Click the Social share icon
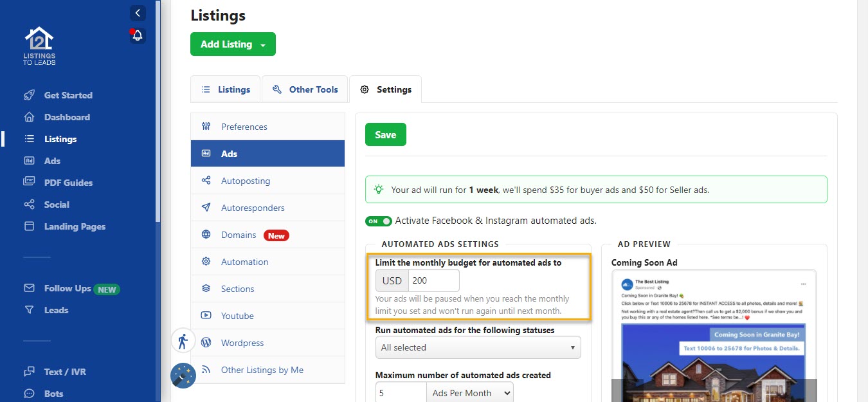 click(29, 205)
